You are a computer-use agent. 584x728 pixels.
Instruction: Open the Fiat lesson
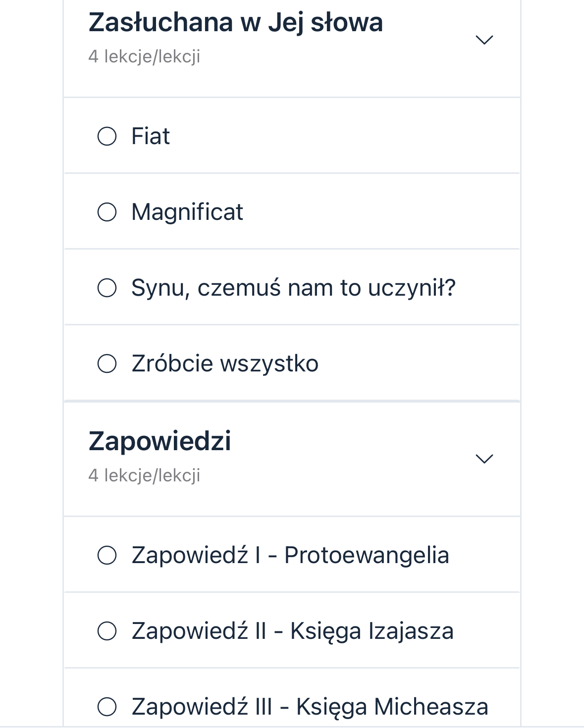coord(151,136)
